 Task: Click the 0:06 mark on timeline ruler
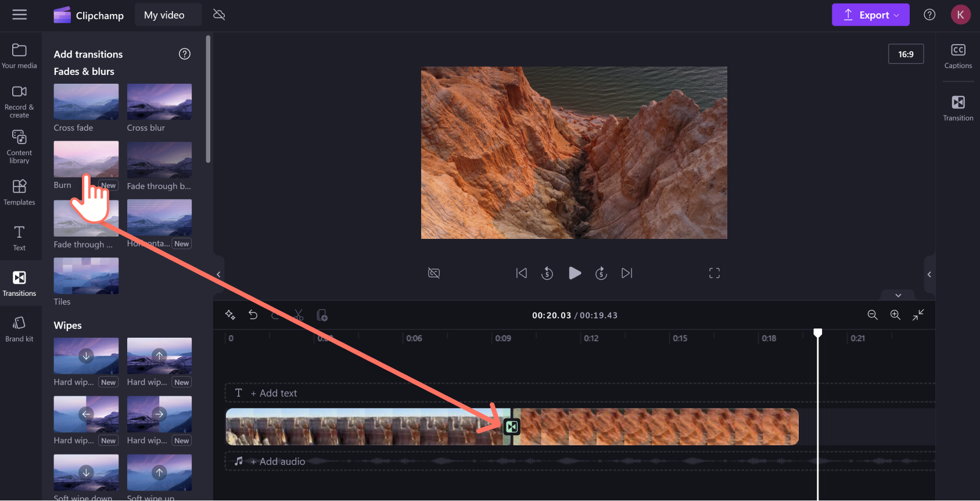(x=414, y=338)
